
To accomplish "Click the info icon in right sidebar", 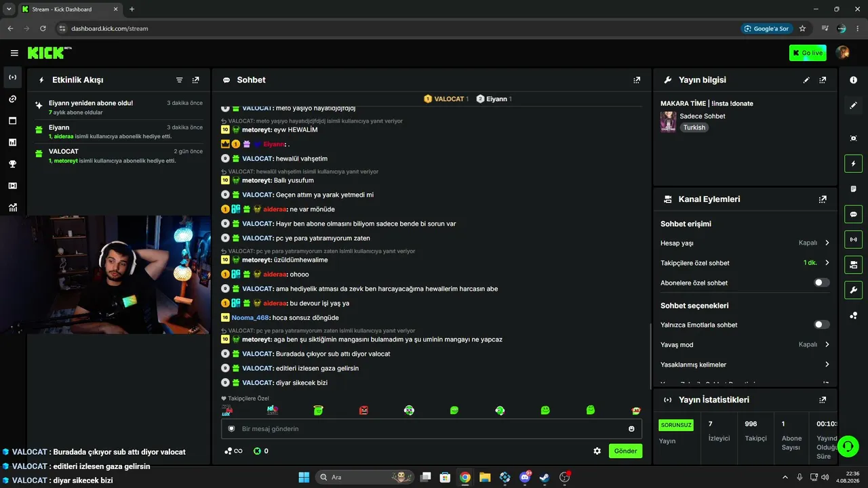I will [853, 80].
